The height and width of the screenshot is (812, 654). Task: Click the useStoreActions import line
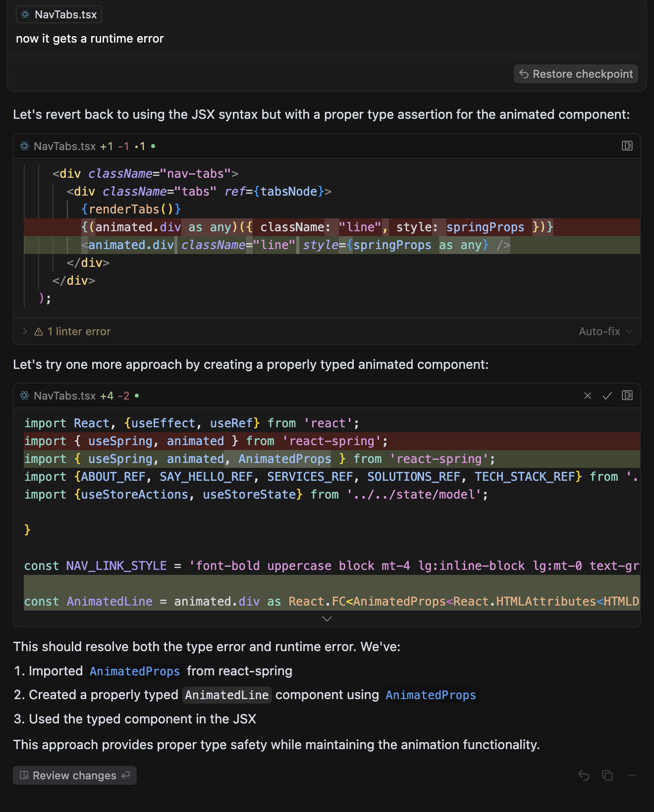click(x=256, y=495)
